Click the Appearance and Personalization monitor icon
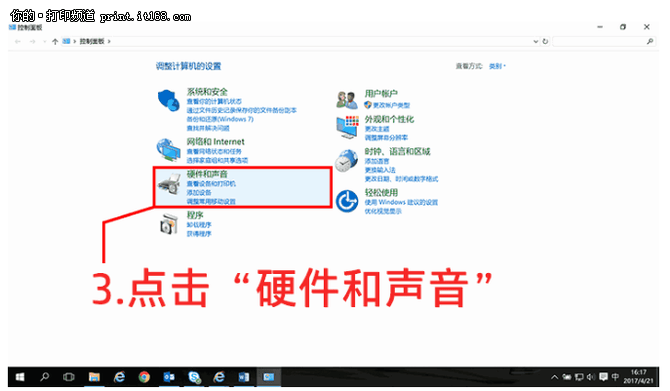The width and height of the screenshot is (670, 391). pos(347,127)
